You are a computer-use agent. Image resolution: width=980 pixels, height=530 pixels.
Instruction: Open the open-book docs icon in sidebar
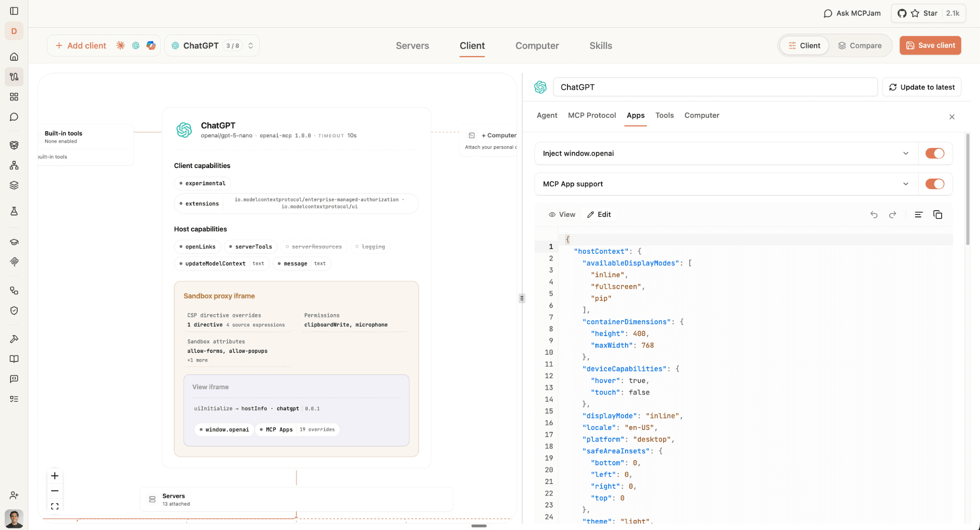click(14, 359)
